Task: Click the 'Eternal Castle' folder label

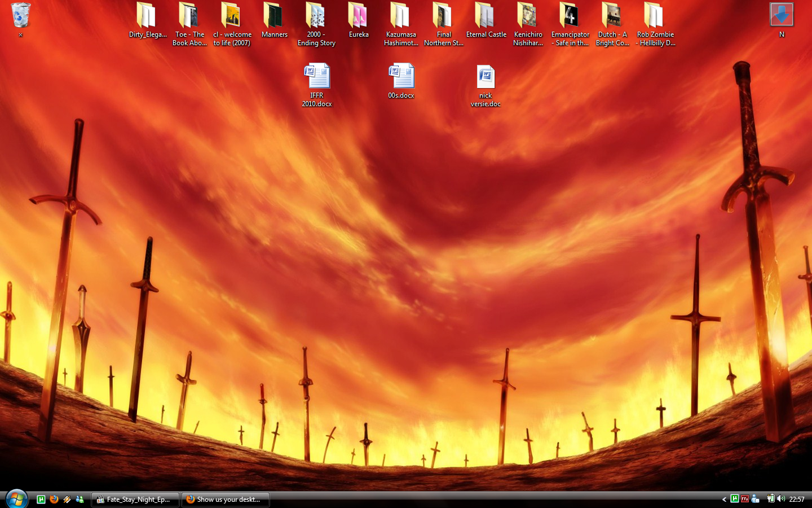Action: pos(486,34)
